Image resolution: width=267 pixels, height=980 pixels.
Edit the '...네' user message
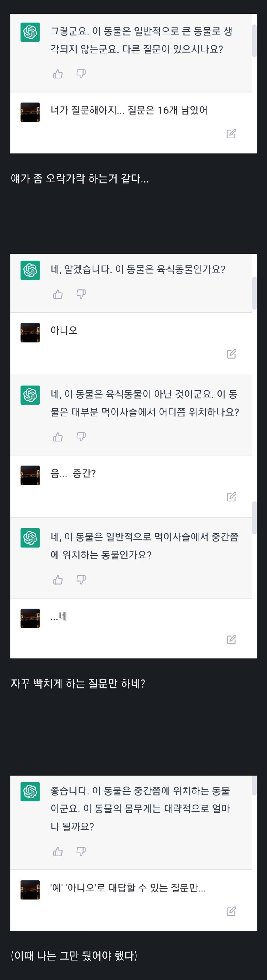pos(231,640)
